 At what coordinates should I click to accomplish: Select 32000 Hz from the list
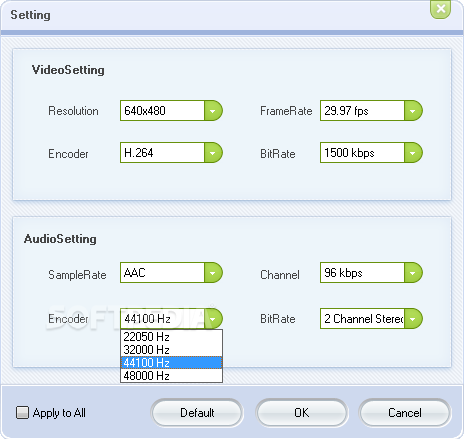pos(171,350)
